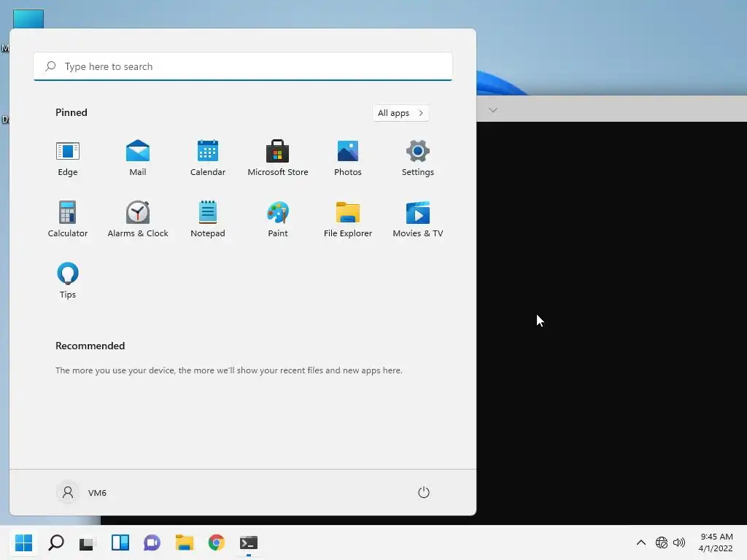Image resolution: width=747 pixels, height=560 pixels.
Task: Open the Terminal window tab dropdown chevron
Action: (x=493, y=110)
